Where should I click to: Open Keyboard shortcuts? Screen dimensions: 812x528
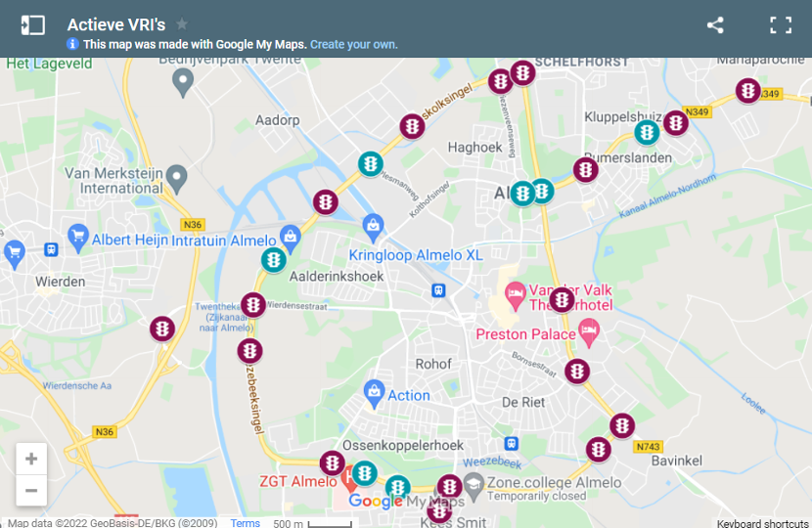(762, 523)
